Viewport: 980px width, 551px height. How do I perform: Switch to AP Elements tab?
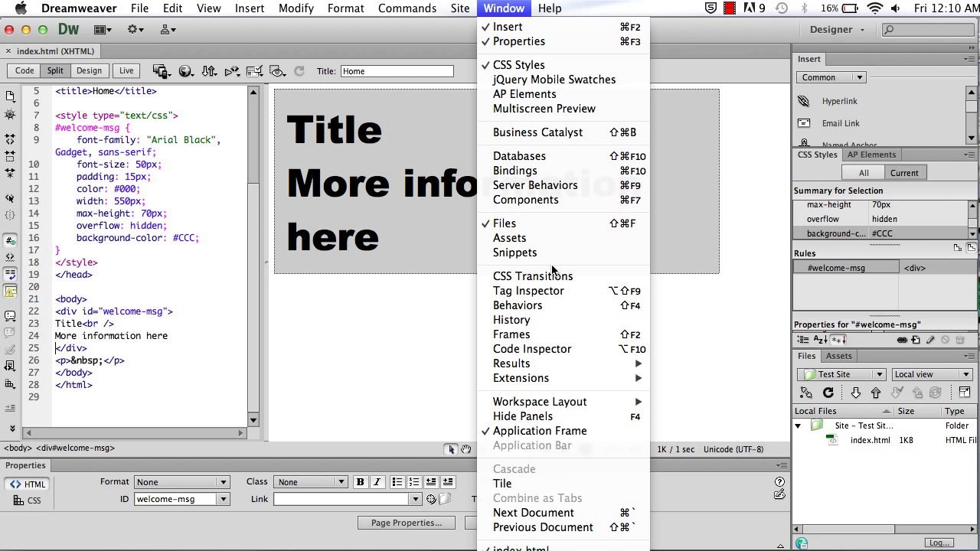pyautogui.click(x=871, y=155)
